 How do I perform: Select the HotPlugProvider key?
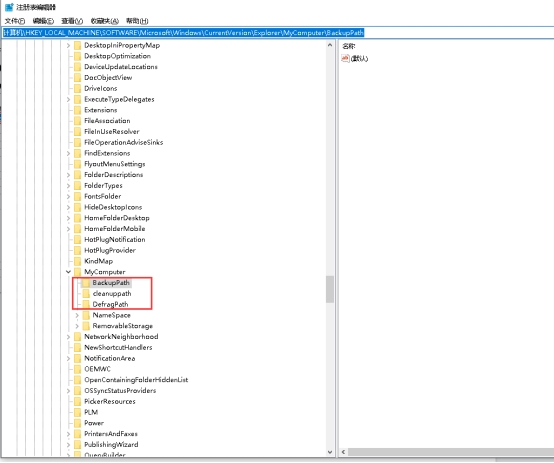110,250
